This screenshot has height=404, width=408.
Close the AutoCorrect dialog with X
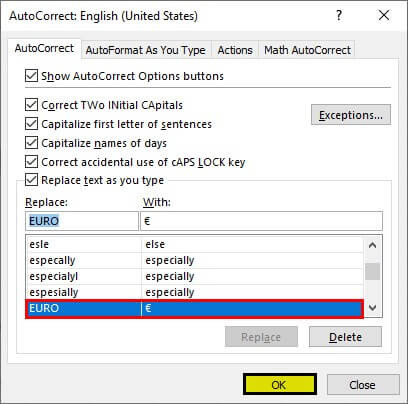point(384,15)
